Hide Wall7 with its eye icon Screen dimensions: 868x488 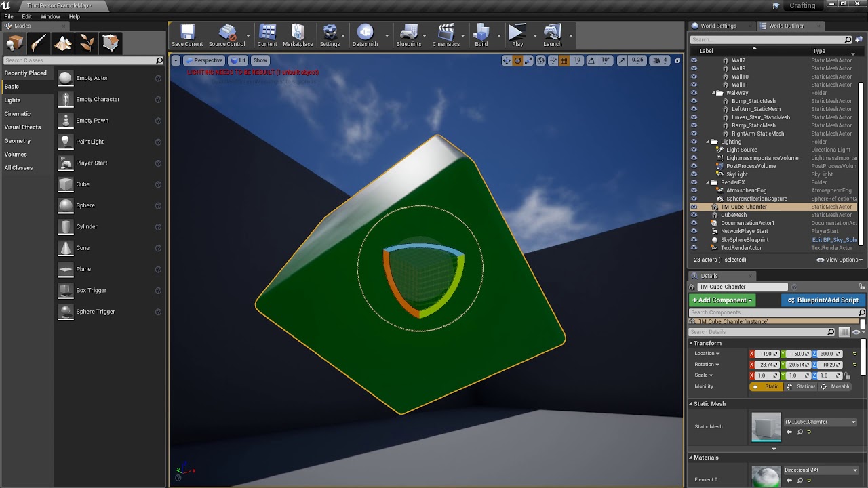(x=694, y=60)
